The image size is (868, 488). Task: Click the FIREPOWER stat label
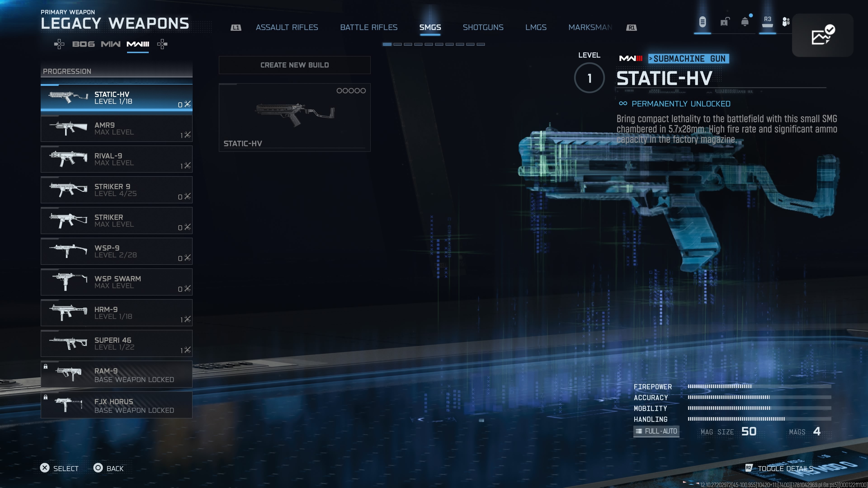[653, 387]
